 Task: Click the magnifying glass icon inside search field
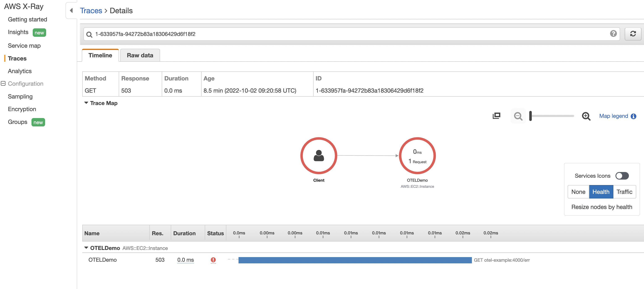[89, 34]
